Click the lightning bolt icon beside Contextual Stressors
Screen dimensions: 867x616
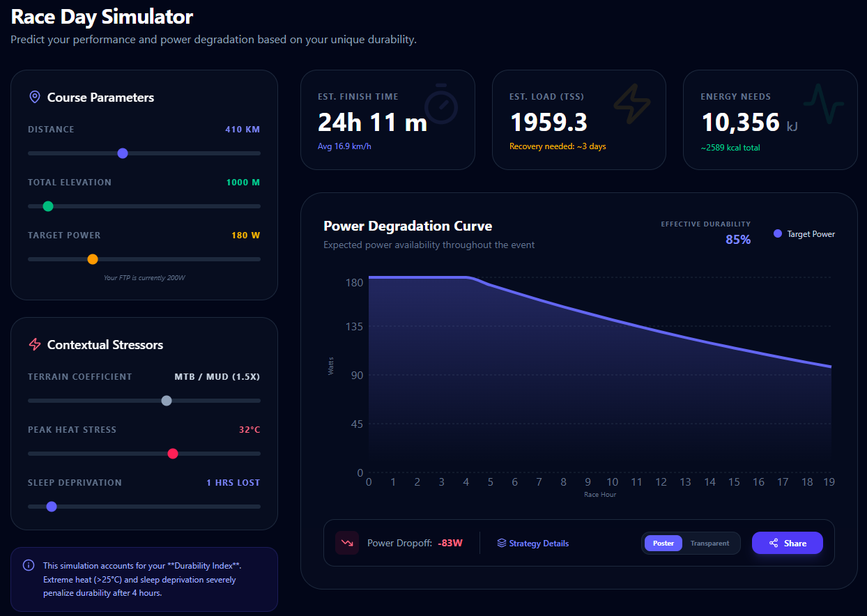pos(34,345)
